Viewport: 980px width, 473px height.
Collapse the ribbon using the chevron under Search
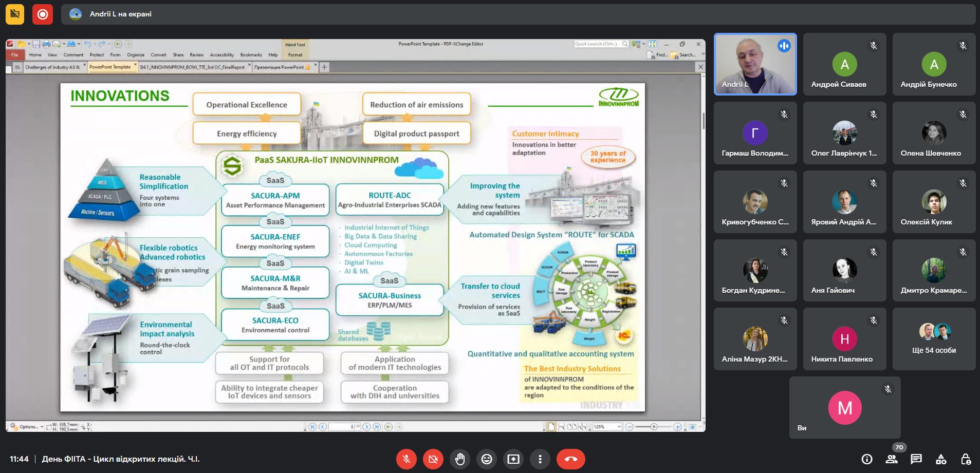pos(702,54)
